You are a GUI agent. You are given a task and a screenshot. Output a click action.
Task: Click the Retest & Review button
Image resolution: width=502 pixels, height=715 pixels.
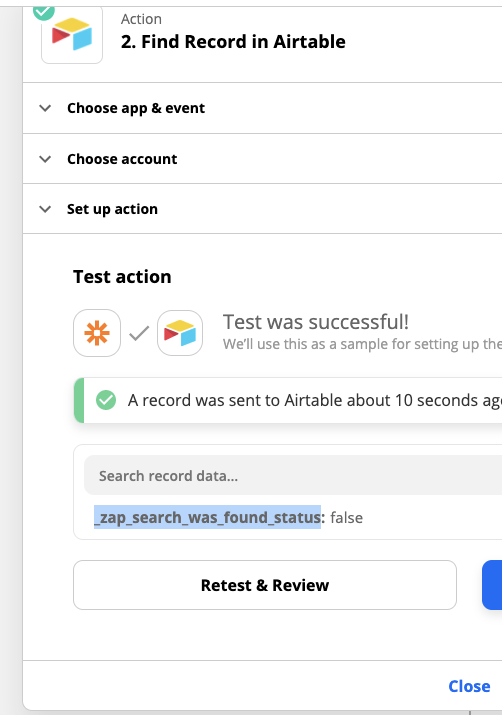265,585
